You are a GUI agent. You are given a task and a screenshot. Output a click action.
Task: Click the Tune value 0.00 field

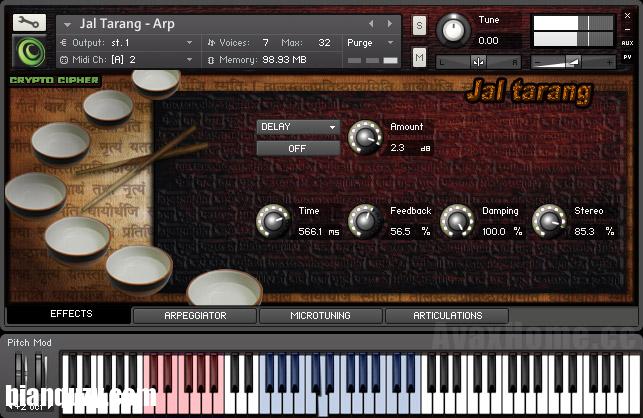tap(488, 41)
